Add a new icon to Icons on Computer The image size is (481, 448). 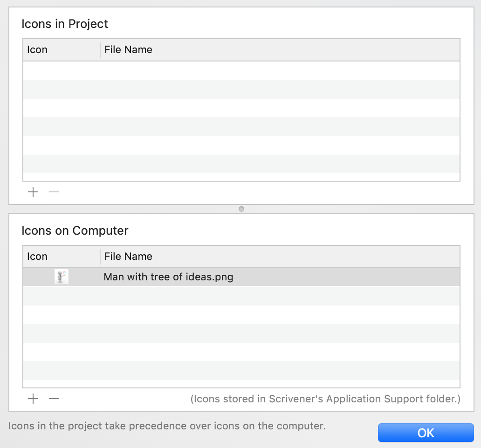click(33, 399)
